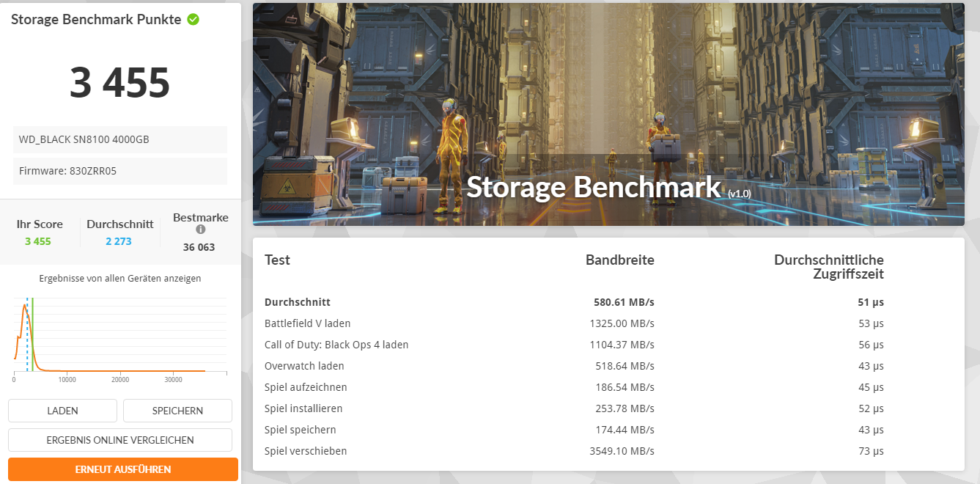Image resolution: width=980 pixels, height=484 pixels.
Task: Click the 'Spiel installieren' row label
Action: 303,408
